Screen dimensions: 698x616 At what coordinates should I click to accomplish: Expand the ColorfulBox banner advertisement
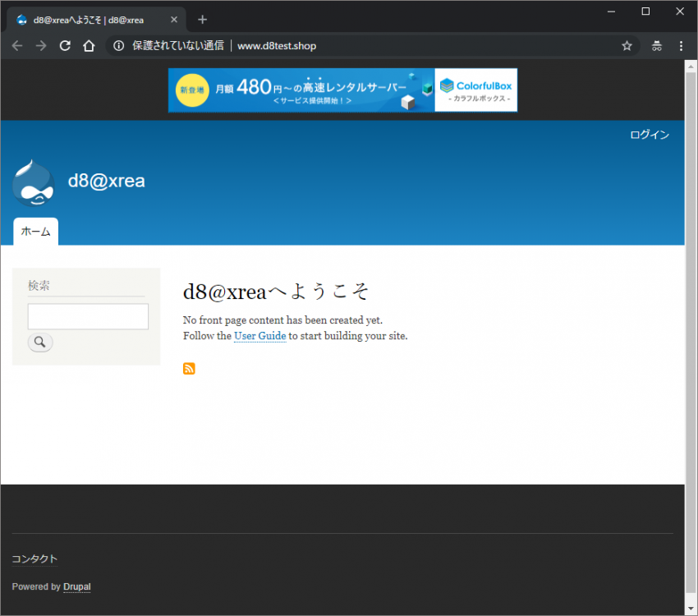[342, 90]
